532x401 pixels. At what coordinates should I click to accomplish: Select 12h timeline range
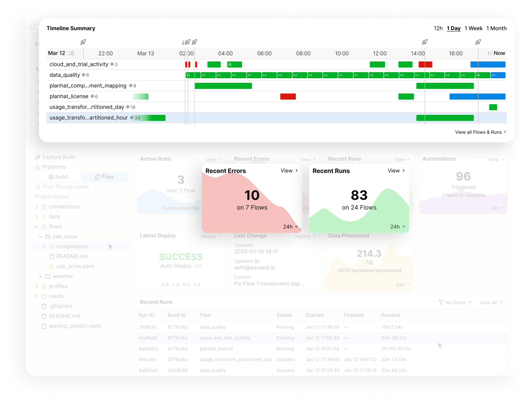(x=438, y=28)
